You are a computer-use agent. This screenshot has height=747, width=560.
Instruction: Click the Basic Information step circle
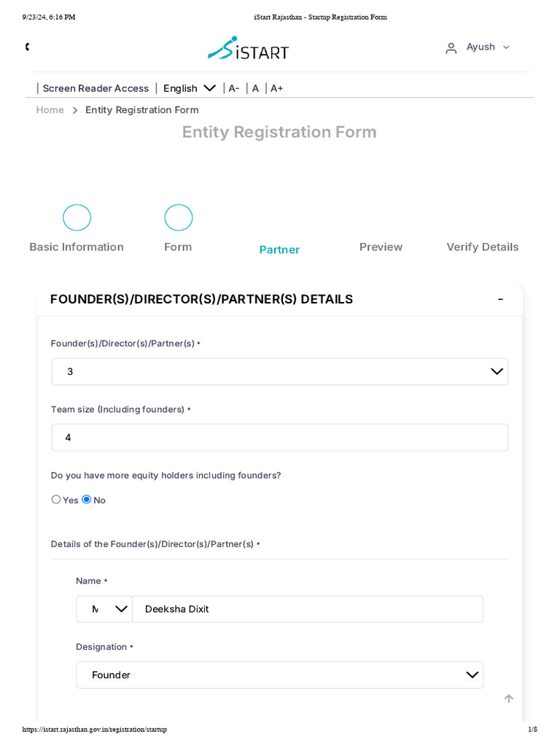[77, 217]
